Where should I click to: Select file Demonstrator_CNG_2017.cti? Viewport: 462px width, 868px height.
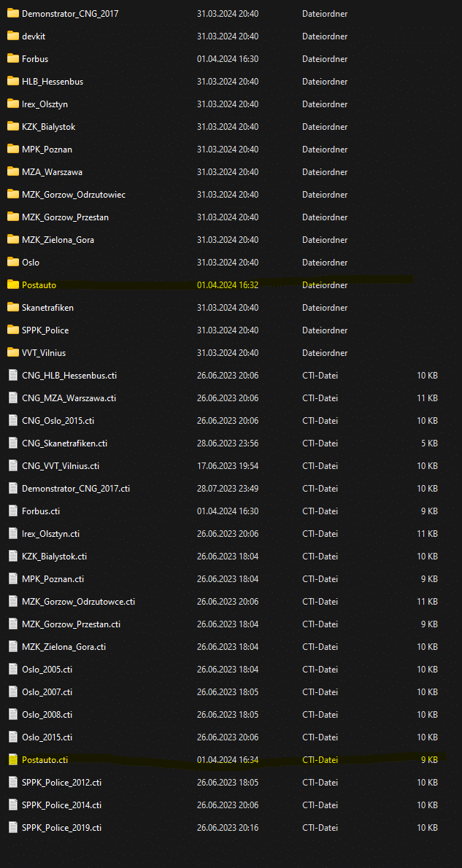tap(76, 488)
